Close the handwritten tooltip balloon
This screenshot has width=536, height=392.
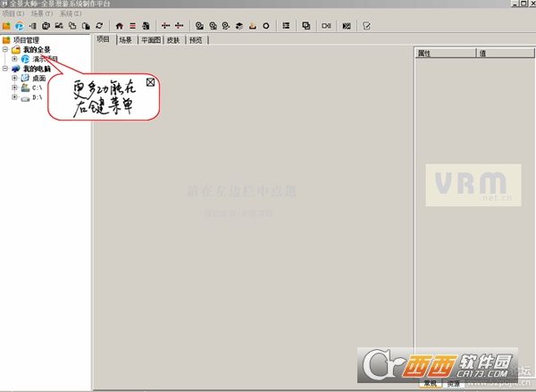[x=150, y=82]
